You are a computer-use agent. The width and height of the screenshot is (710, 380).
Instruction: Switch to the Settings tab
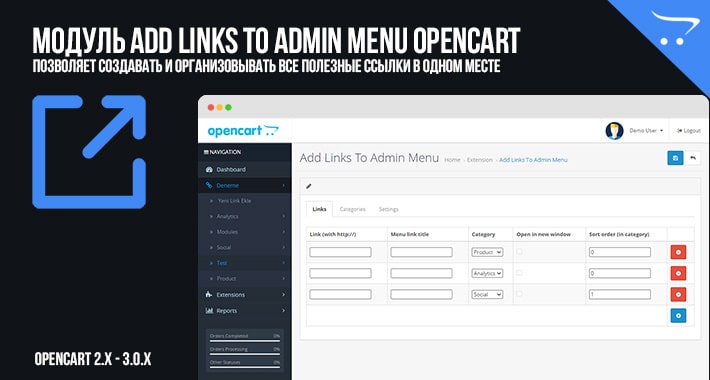[x=389, y=209]
